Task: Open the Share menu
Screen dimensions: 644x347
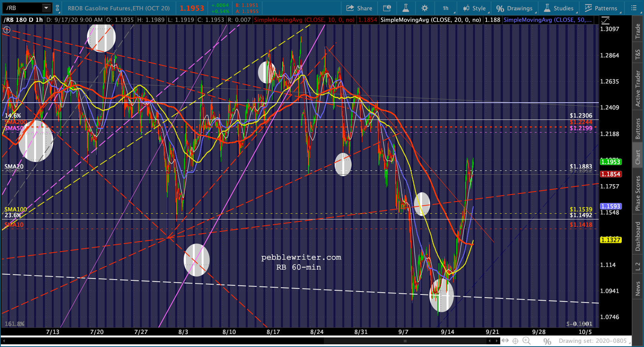Action: click(x=359, y=8)
